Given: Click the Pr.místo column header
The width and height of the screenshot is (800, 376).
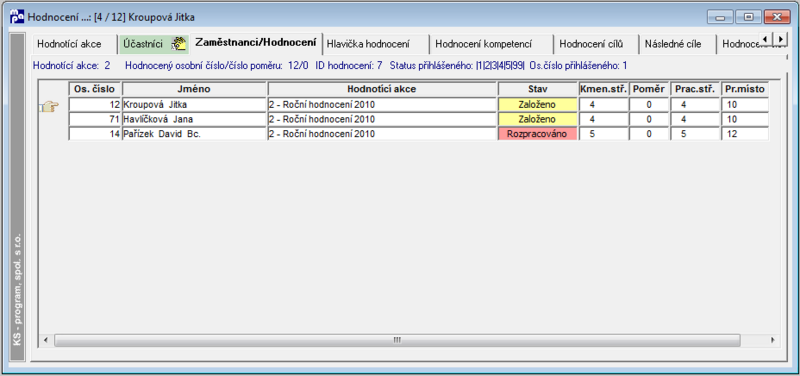Looking at the screenshot, I should (x=745, y=89).
